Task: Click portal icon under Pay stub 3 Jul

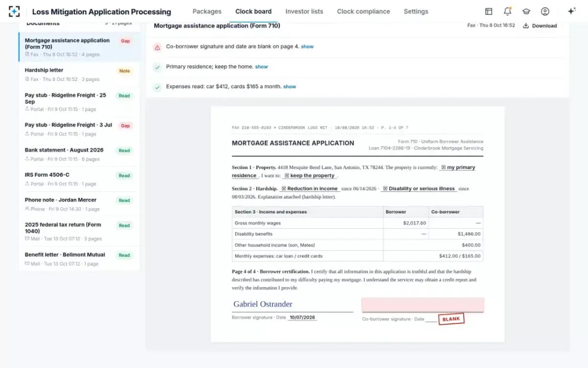Action: point(27,134)
